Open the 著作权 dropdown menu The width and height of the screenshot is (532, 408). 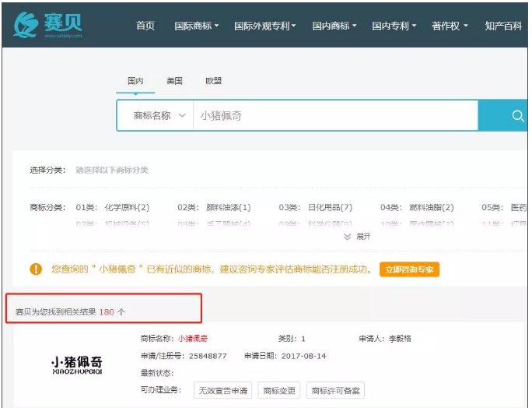(x=450, y=26)
